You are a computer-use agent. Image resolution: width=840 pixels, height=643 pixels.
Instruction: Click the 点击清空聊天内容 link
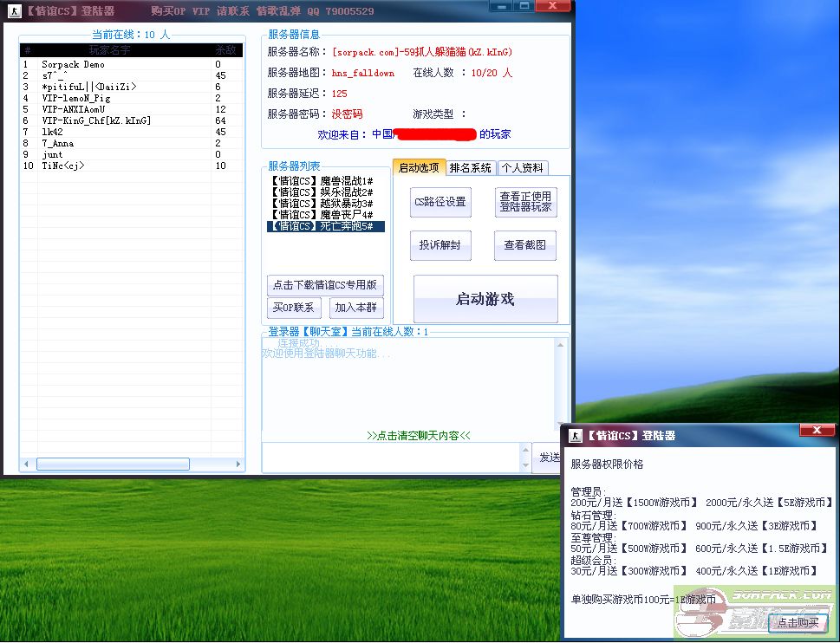[x=418, y=435]
